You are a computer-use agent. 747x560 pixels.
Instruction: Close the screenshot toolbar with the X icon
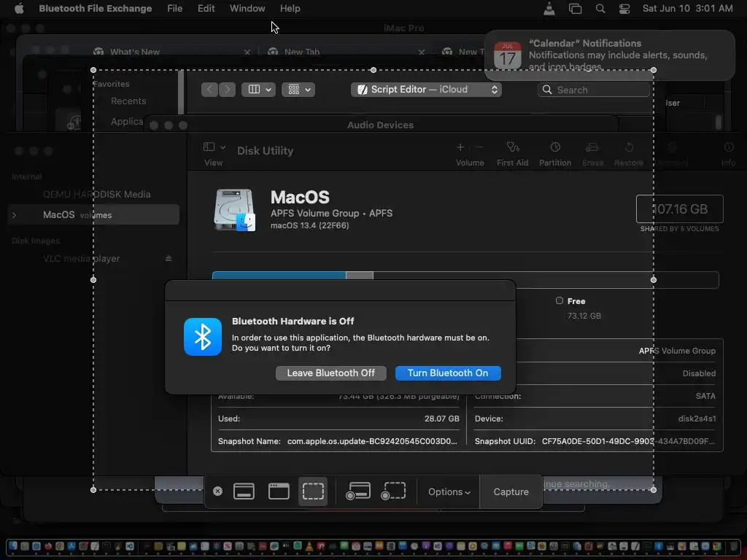click(x=217, y=491)
